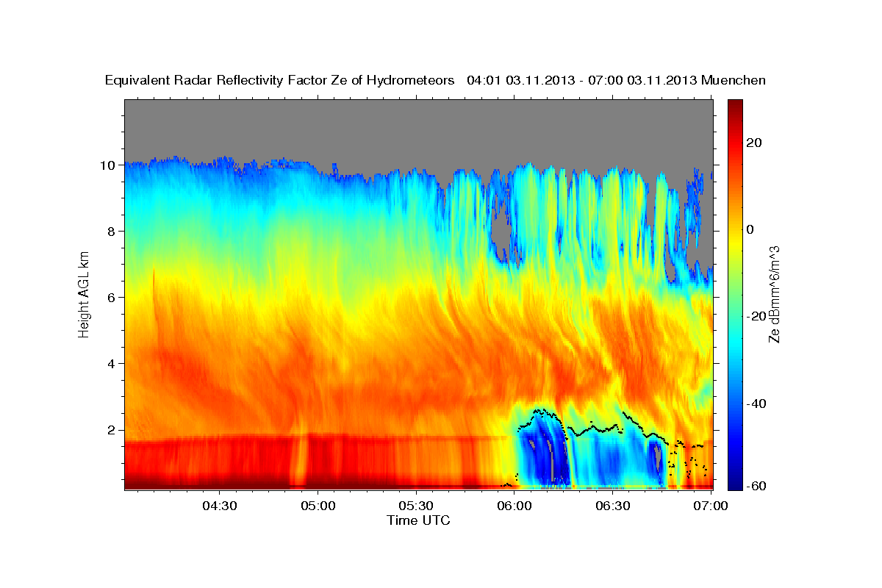Click the height label '2' on y-axis
882x588 pixels.
[113, 430]
